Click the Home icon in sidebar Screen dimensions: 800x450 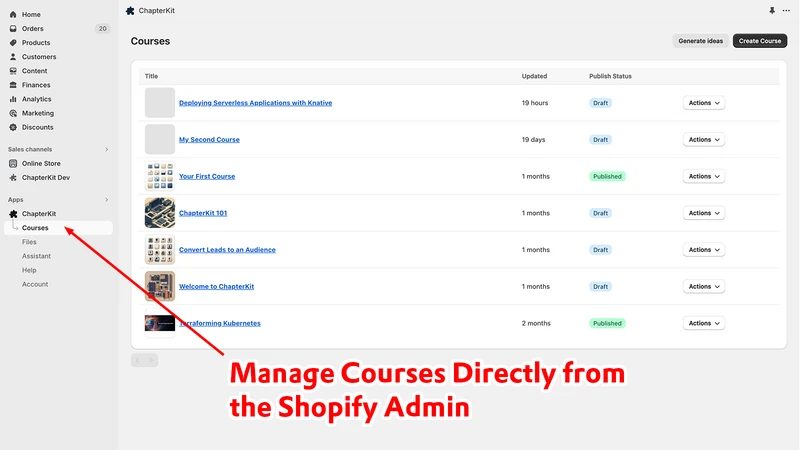pos(13,14)
